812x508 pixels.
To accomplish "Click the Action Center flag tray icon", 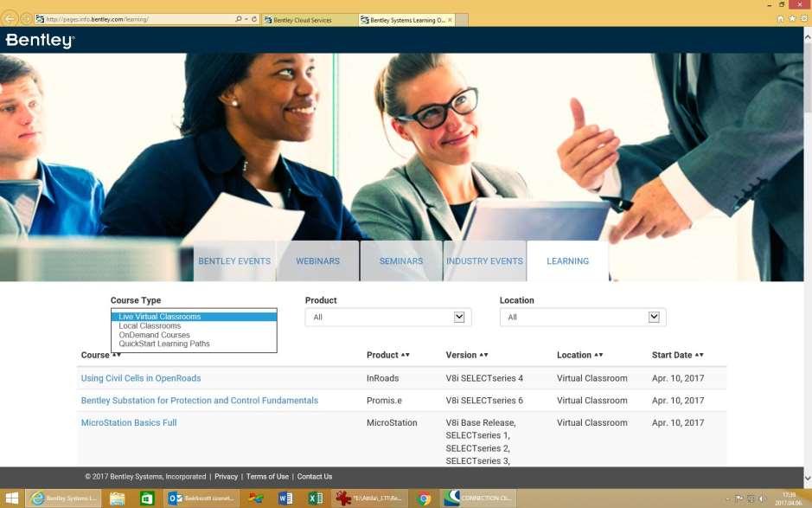I will point(739,499).
